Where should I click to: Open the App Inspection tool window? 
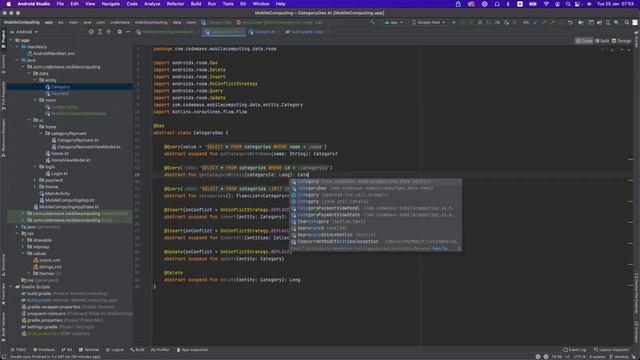click(x=192, y=350)
